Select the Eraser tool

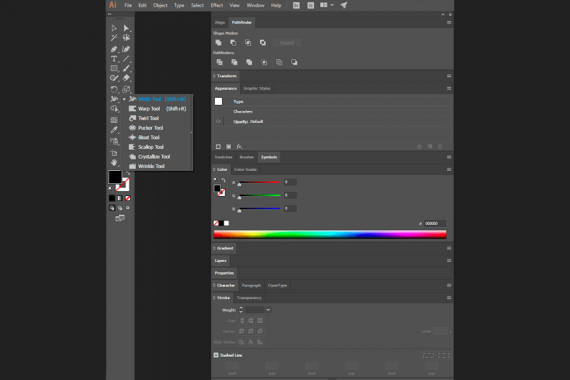[x=126, y=78]
